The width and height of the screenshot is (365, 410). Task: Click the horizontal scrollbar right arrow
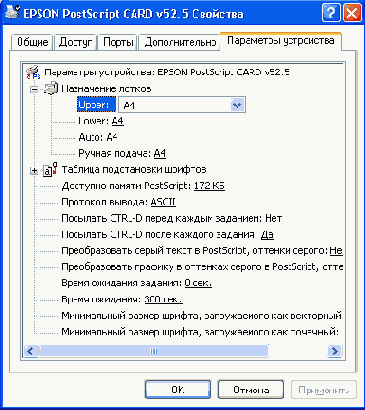pyautogui.click(x=335, y=351)
